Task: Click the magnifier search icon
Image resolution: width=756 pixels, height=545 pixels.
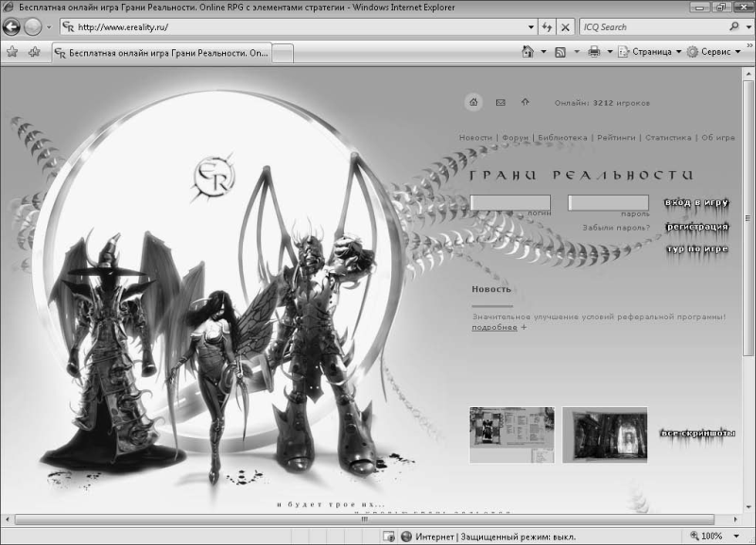Action: pos(734,27)
